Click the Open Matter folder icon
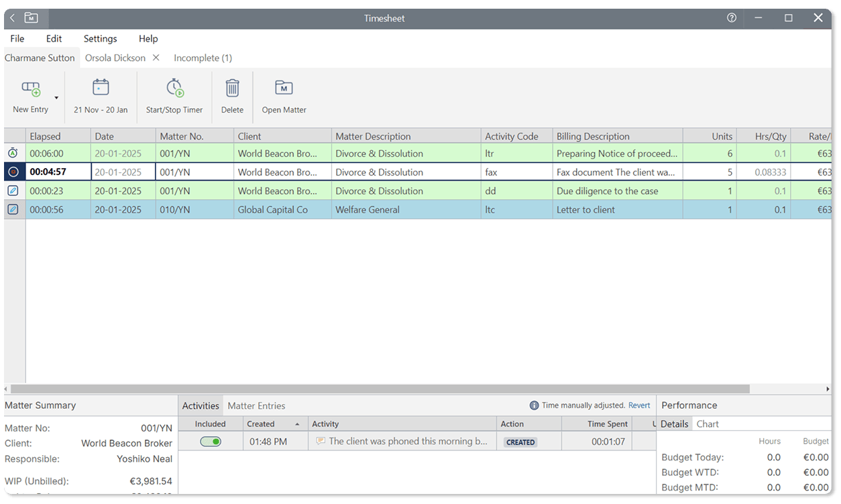The image size is (841, 504). (x=284, y=88)
